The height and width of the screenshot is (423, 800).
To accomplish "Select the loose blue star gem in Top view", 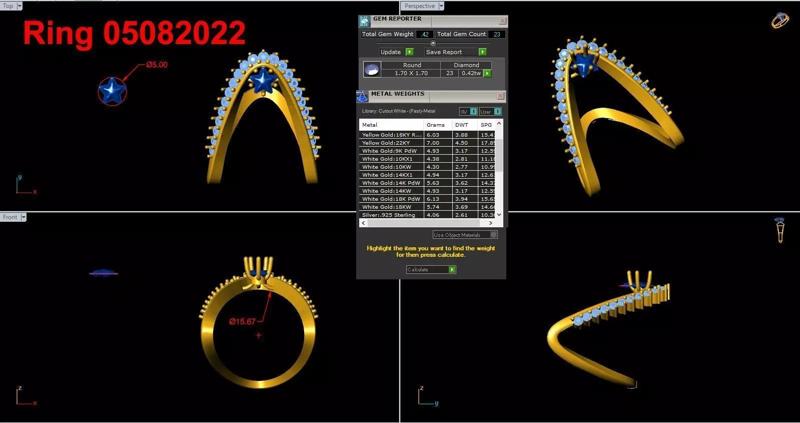I will (x=112, y=91).
